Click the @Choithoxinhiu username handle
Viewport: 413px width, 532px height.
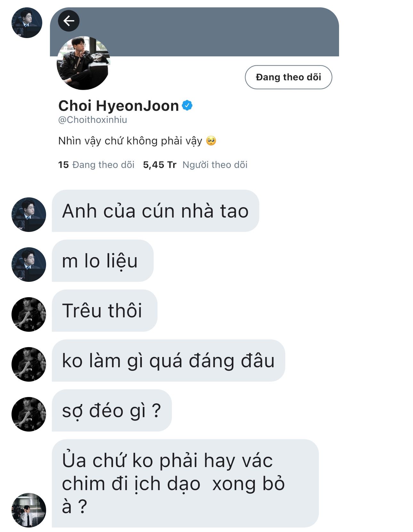pyautogui.click(x=93, y=120)
